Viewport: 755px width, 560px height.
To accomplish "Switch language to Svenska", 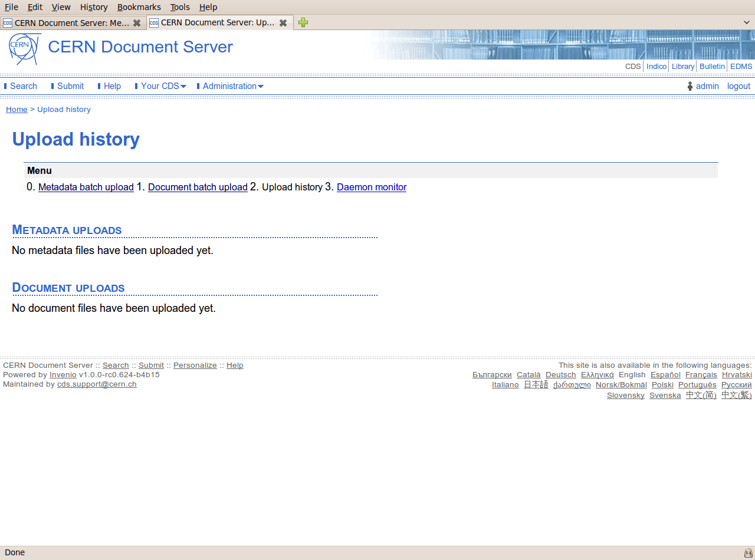I will pyautogui.click(x=665, y=396).
